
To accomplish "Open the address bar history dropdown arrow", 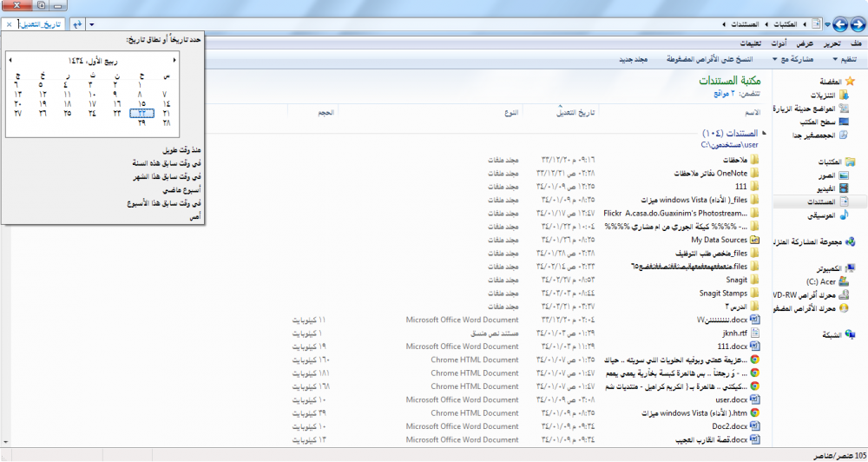I will (93, 24).
